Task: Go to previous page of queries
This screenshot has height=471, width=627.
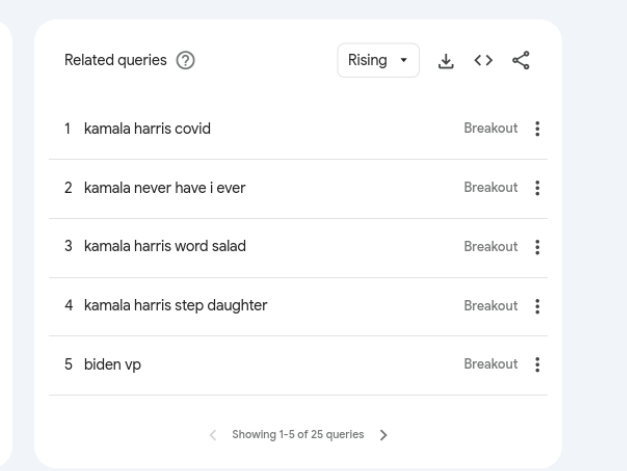Action: pos(213,435)
